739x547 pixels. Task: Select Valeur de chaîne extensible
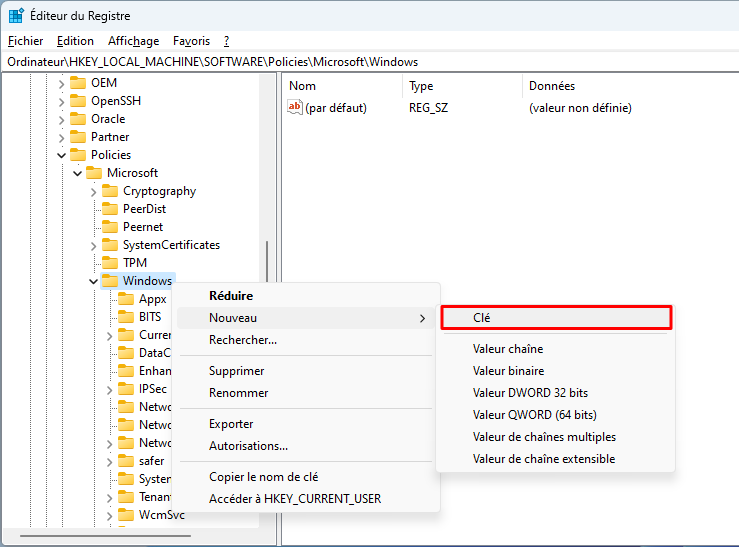556,459
